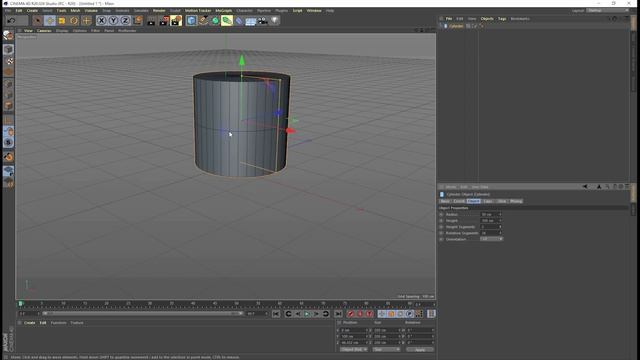Screen dimensions: 640x360
Task: Open the spline pen tool icon
Action: coord(203,20)
